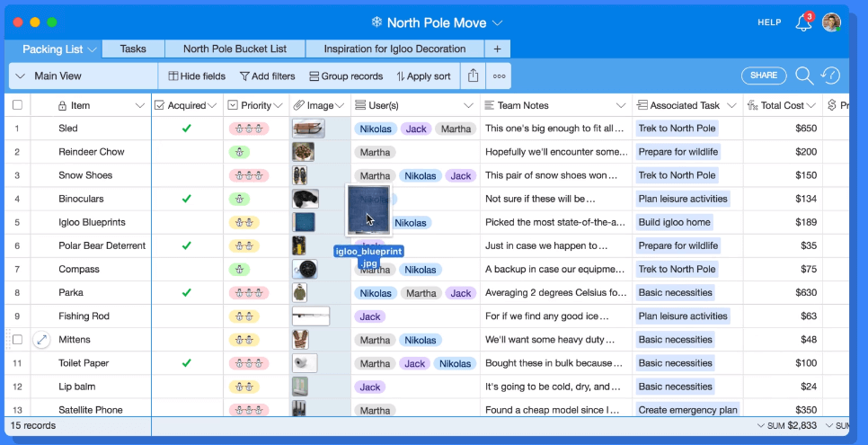The width and height of the screenshot is (868, 445).
Task: Click the formula icon in Total Cost header
Action: pyautogui.click(x=752, y=105)
